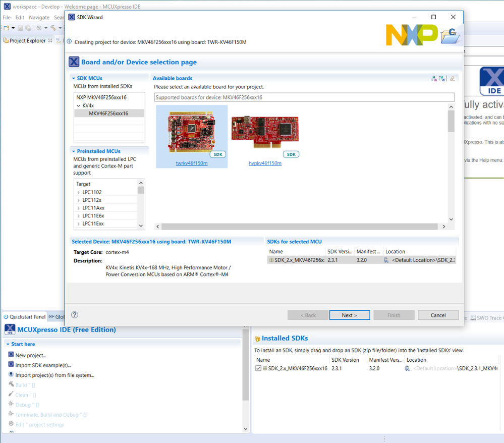
Task: Click the New toolbar icon in main window
Action: coord(7,28)
